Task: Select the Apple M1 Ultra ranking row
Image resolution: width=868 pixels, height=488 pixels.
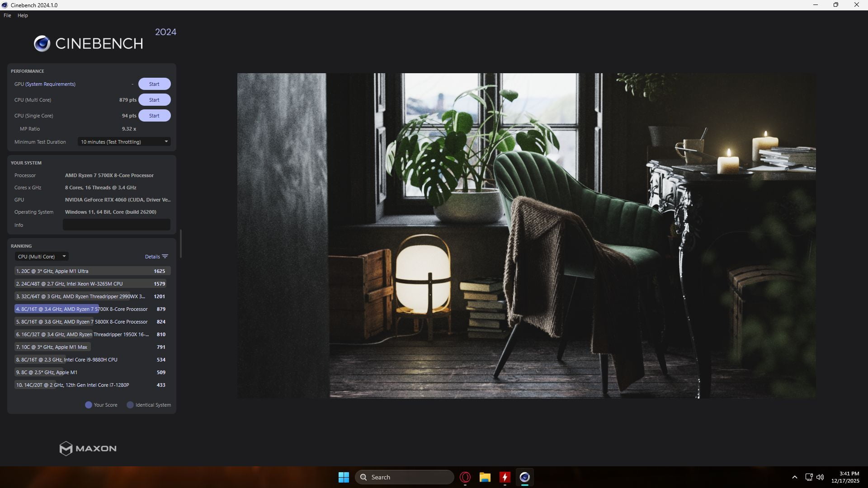Action: pyautogui.click(x=92, y=271)
